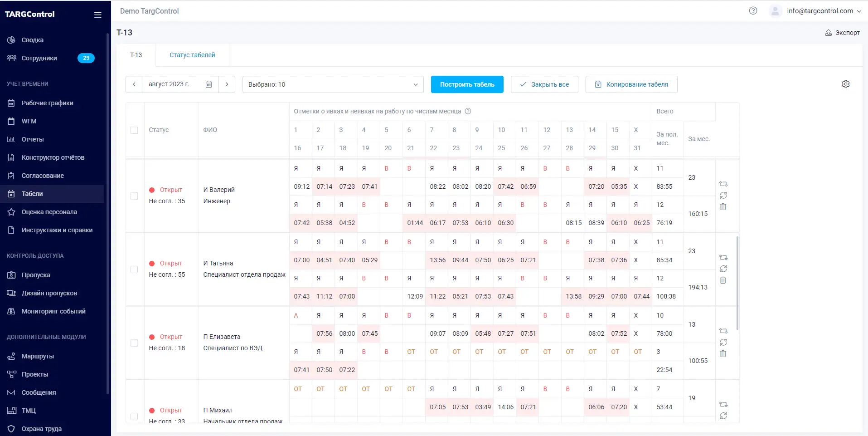
Task: Toggle the hamburger sidebar menu icon
Action: pyautogui.click(x=97, y=15)
